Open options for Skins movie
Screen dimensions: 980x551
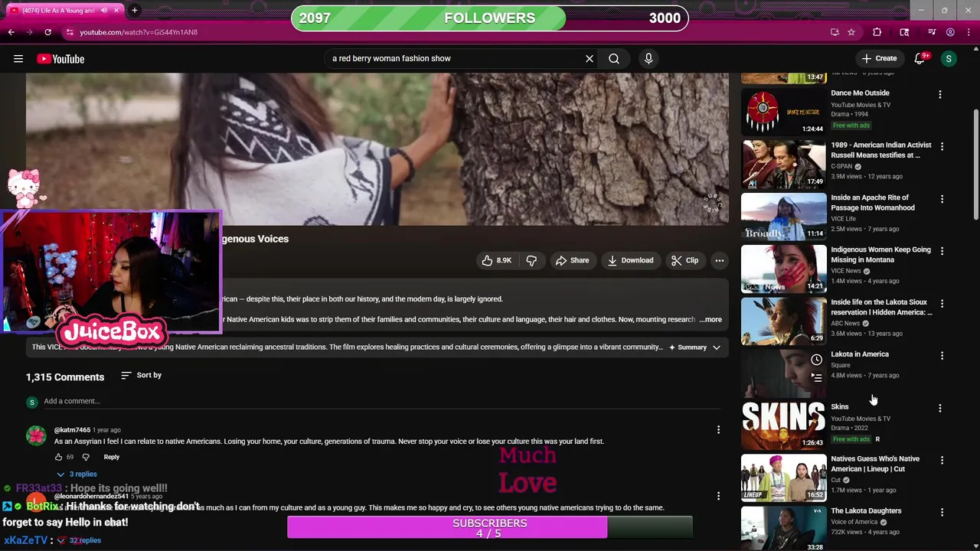pos(940,409)
